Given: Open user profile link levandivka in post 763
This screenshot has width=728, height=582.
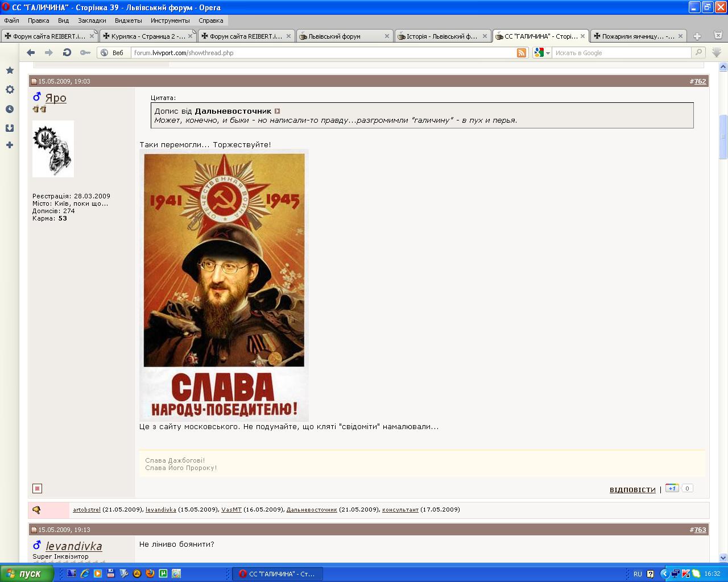Looking at the screenshot, I should pyautogui.click(x=74, y=546).
